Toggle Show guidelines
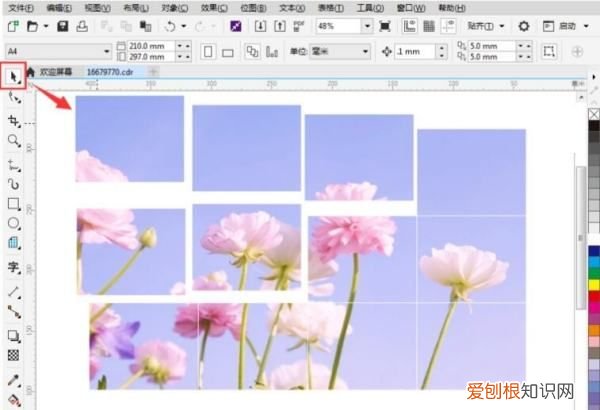The height and width of the screenshot is (410, 600). click(x=448, y=26)
